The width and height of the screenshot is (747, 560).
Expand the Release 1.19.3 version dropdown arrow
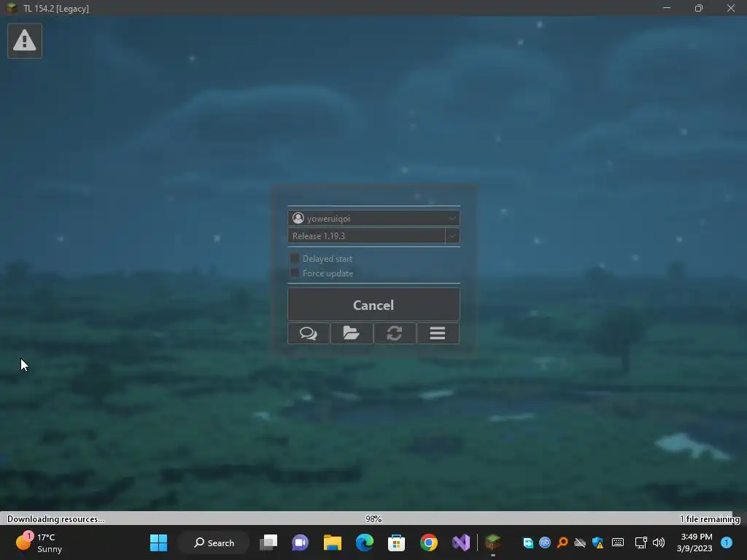click(452, 236)
